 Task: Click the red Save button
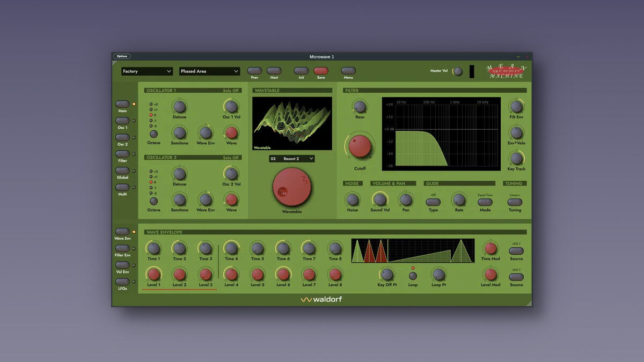321,71
